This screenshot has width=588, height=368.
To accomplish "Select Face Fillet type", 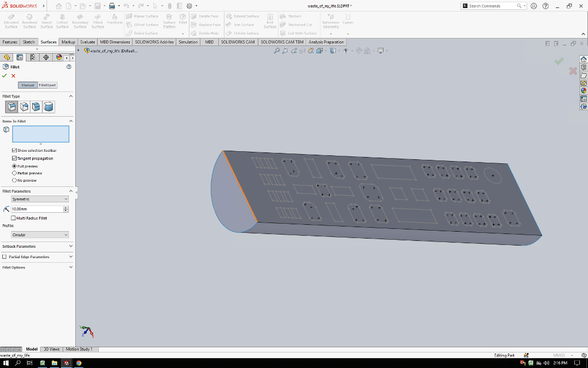I will (x=36, y=106).
